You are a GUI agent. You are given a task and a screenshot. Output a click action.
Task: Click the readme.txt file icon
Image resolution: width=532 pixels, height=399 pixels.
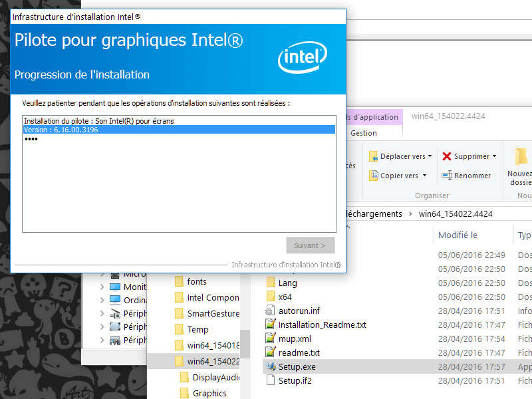pyautogui.click(x=270, y=352)
